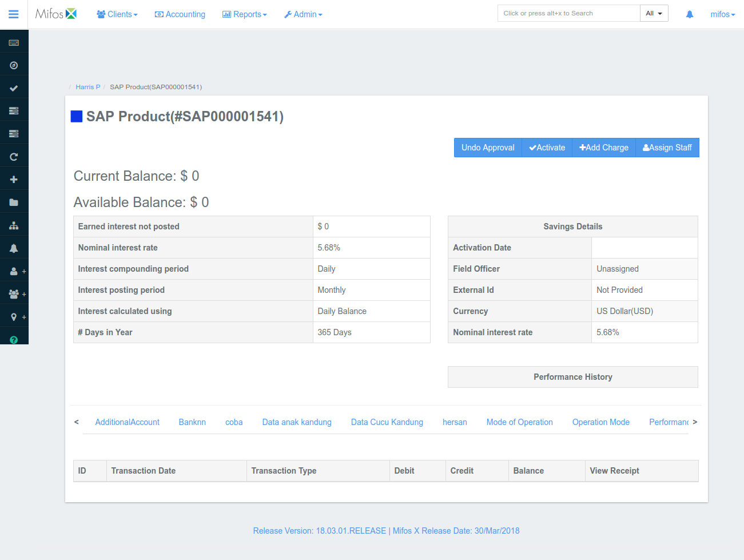Image resolution: width=744 pixels, height=560 pixels.
Task: Open the keyboard shortcuts sidebar icon
Action: click(x=14, y=41)
